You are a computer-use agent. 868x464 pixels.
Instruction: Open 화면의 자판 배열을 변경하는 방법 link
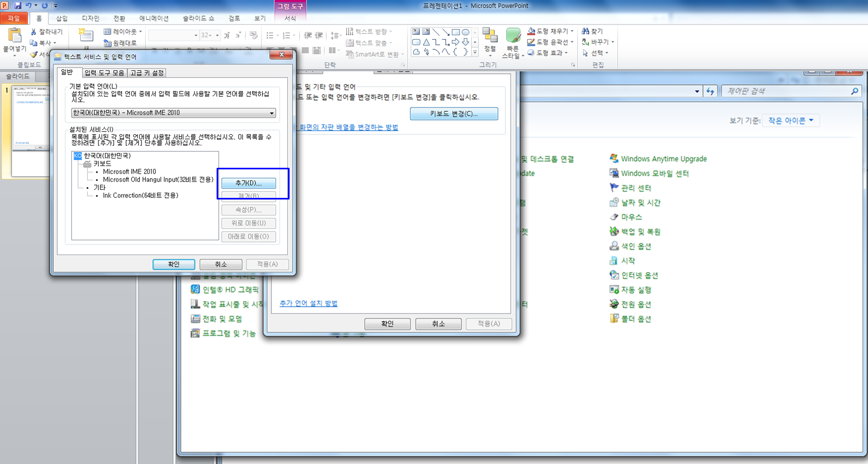[x=349, y=127]
